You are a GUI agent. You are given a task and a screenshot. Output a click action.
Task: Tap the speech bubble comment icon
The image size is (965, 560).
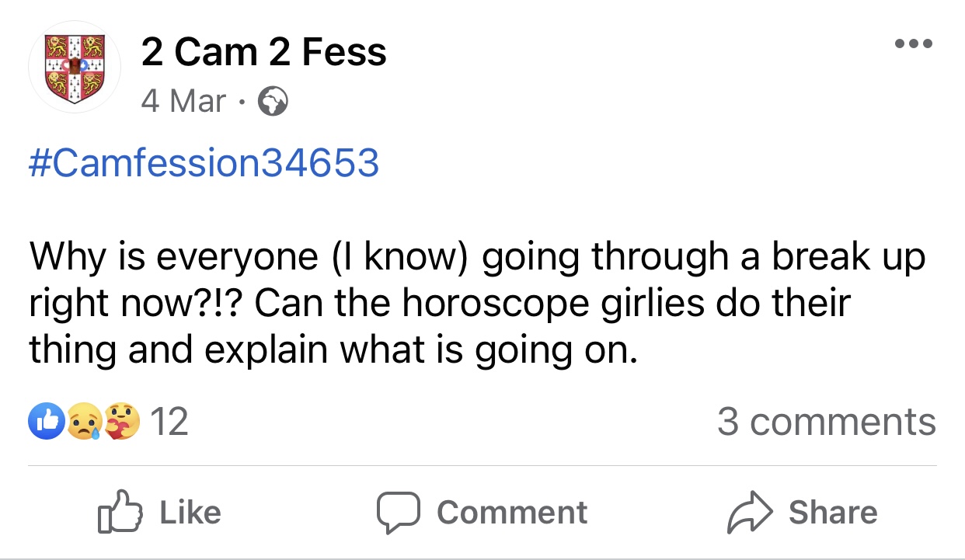pyautogui.click(x=398, y=513)
